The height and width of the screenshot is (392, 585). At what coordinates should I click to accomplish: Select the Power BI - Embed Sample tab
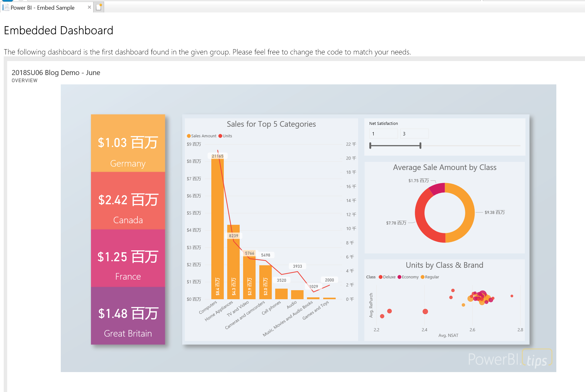(x=43, y=8)
